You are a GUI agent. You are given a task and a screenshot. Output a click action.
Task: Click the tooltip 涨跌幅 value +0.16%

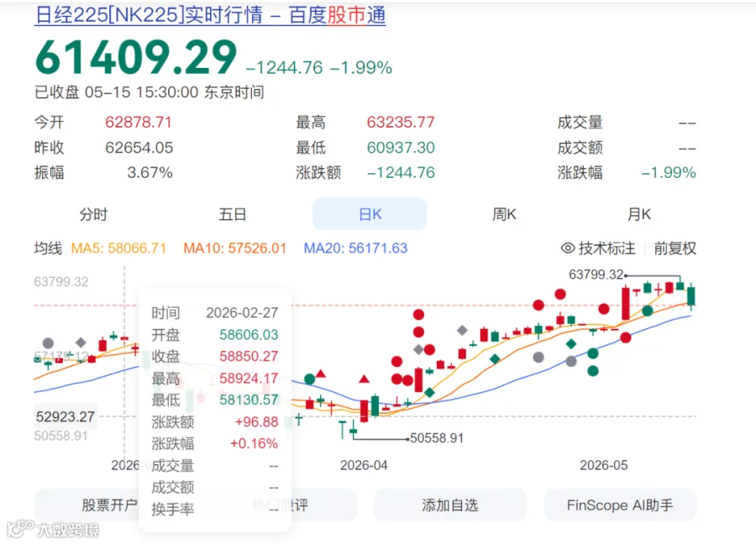(254, 443)
